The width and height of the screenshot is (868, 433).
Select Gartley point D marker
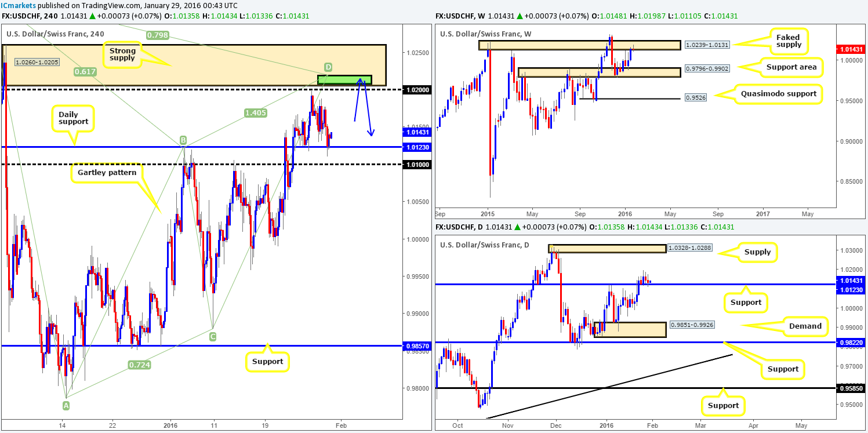coord(328,68)
